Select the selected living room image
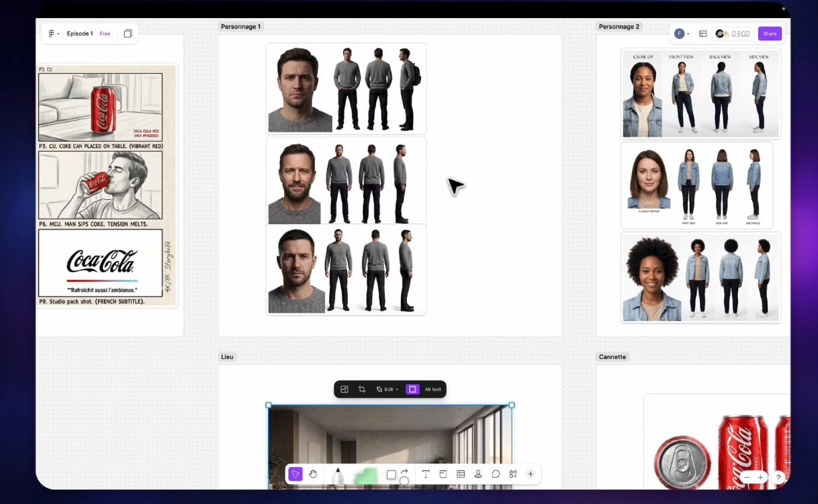 point(390,447)
